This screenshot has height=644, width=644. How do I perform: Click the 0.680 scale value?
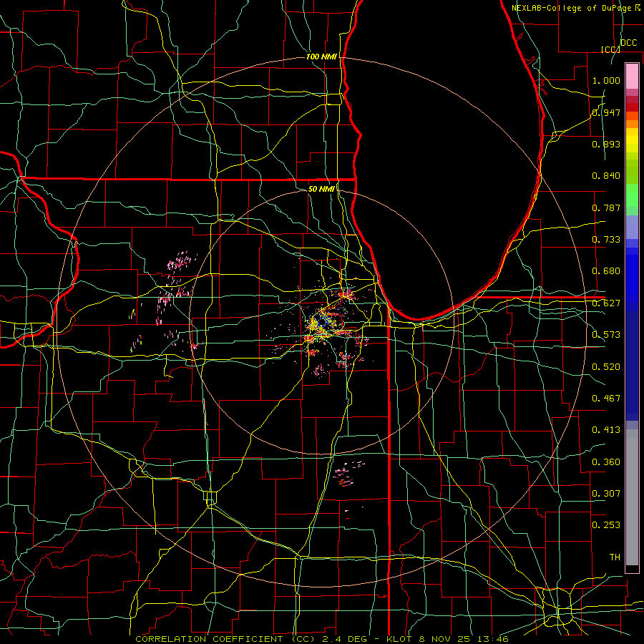(x=606, y=271)
